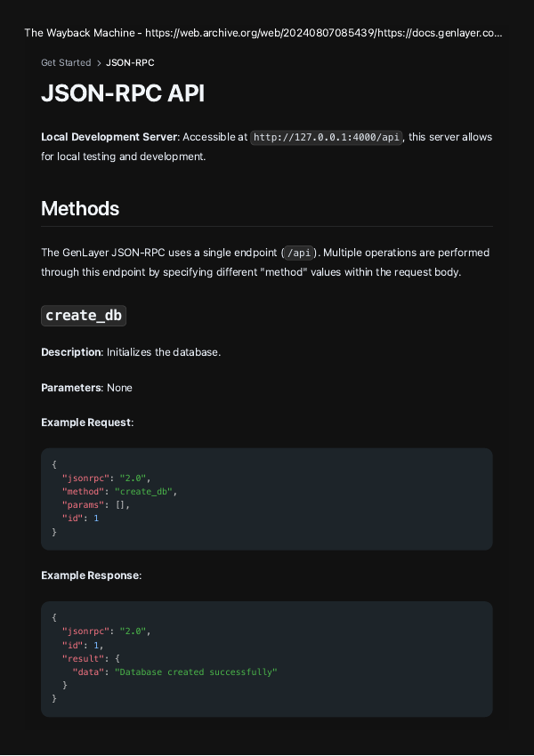
Task: Click the Description label text
Action: [x=69, y=352]
